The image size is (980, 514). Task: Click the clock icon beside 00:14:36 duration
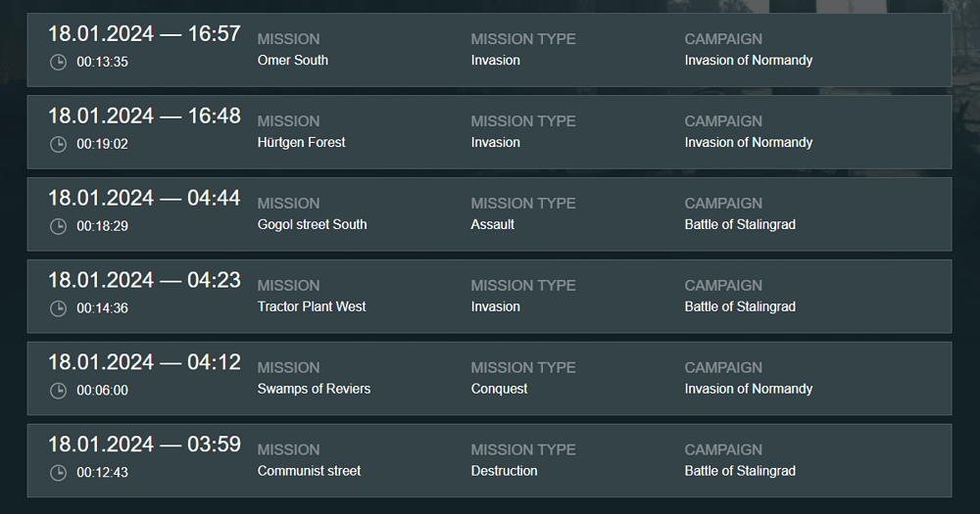(59, 308)
